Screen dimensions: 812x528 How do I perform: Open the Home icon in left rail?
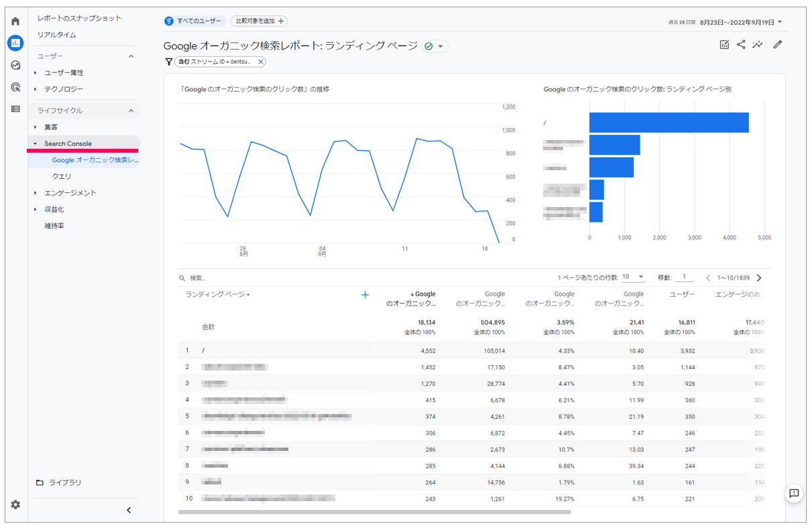15,21
